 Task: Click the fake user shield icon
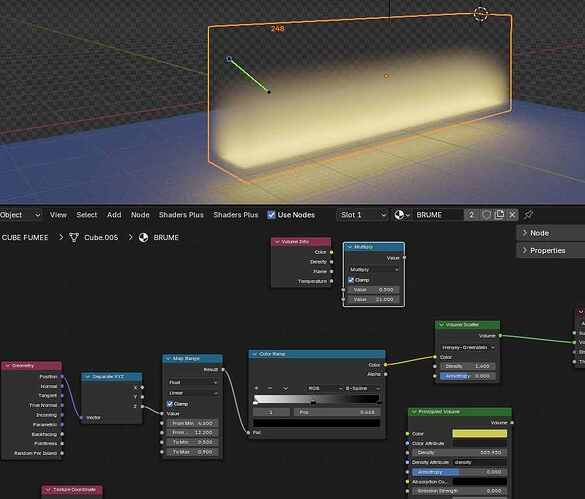(x=486, y=215)
